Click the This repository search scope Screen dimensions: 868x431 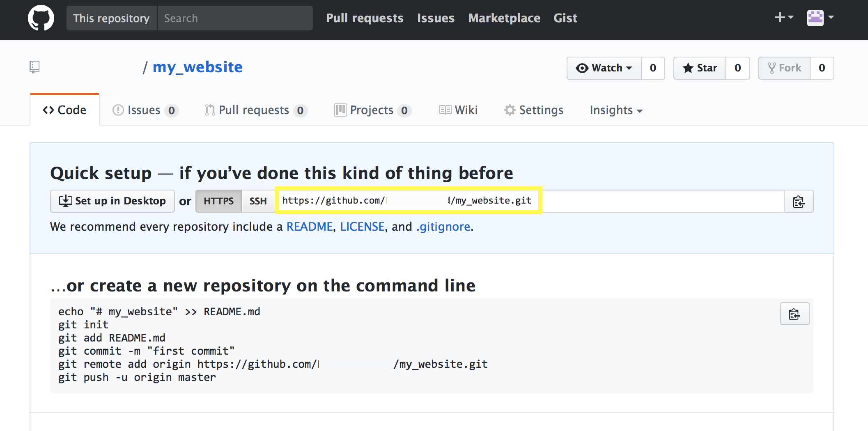[x=111, y=18]
